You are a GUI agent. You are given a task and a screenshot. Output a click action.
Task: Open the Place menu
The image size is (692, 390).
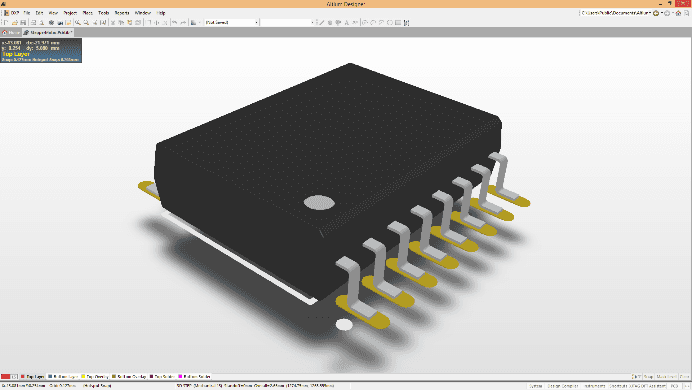(x=87, y=13)
